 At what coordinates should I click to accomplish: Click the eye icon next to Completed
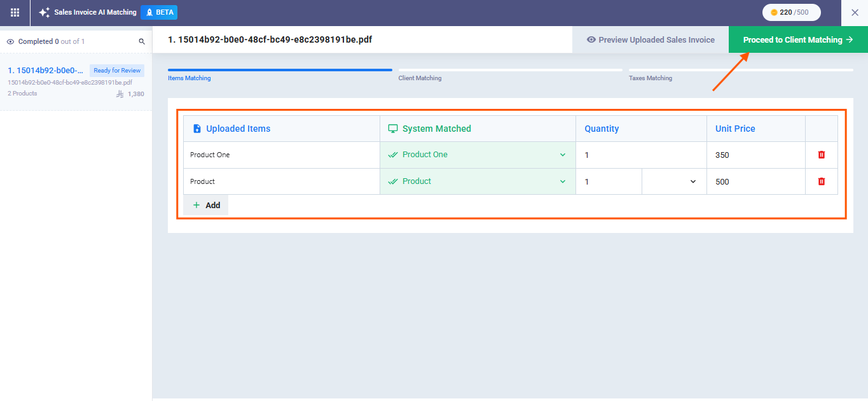coord(10,41)
